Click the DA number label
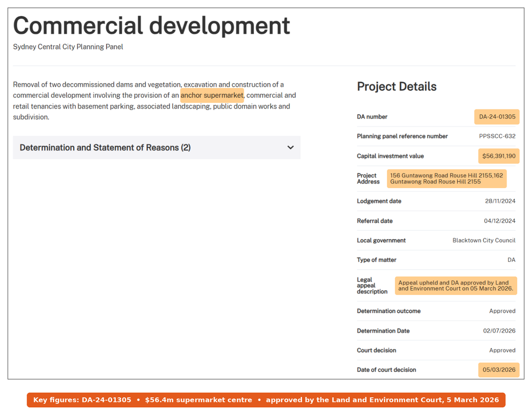The image size is (532, 415). 372,117
